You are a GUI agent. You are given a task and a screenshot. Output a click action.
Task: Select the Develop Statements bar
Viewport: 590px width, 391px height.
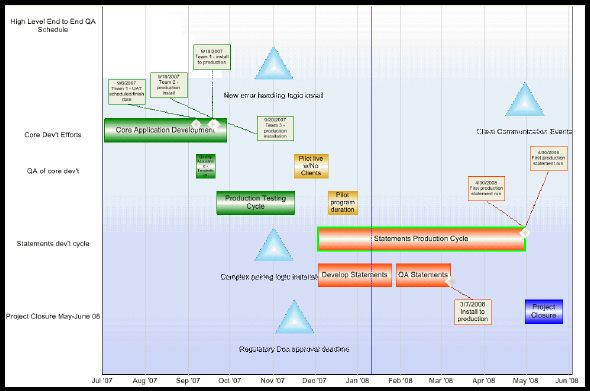354,275
